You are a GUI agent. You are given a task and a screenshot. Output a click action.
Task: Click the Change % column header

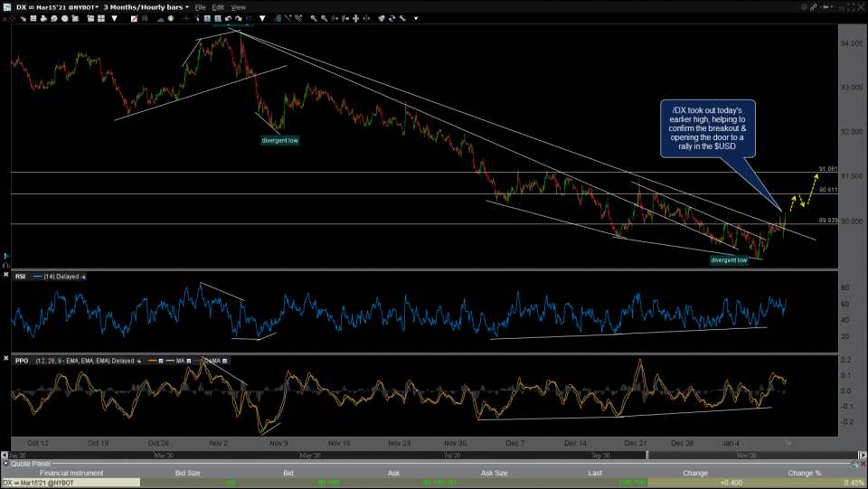tap(804, 473)
